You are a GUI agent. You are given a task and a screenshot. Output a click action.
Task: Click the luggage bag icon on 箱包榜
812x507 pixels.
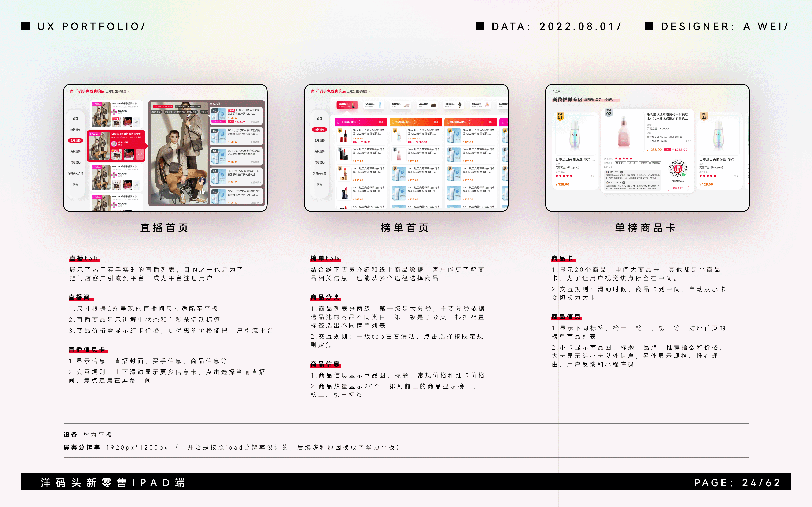tap(434, 105)
